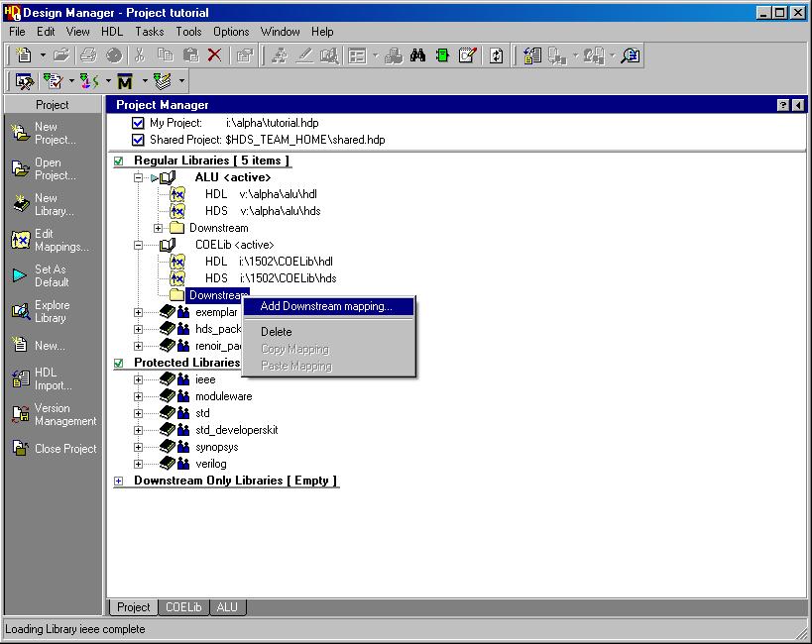Click Edit Mappings in the sidebar
Viewport: 812px width, 644px height.
(50, 240)
